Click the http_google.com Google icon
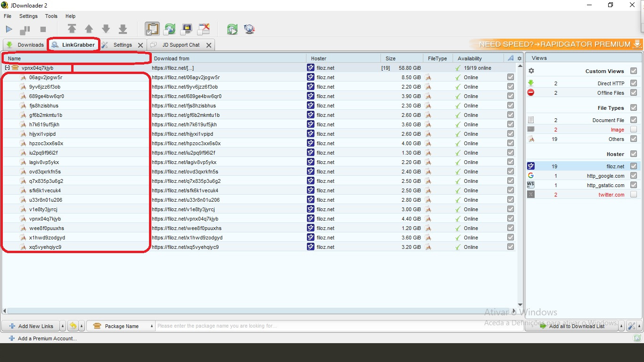The height and width of the screenshot is (362, 644). tap(531, 175)
